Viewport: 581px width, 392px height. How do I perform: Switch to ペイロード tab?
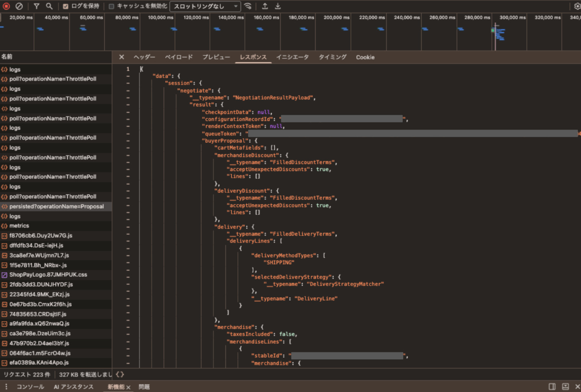(x=179, y=57)
